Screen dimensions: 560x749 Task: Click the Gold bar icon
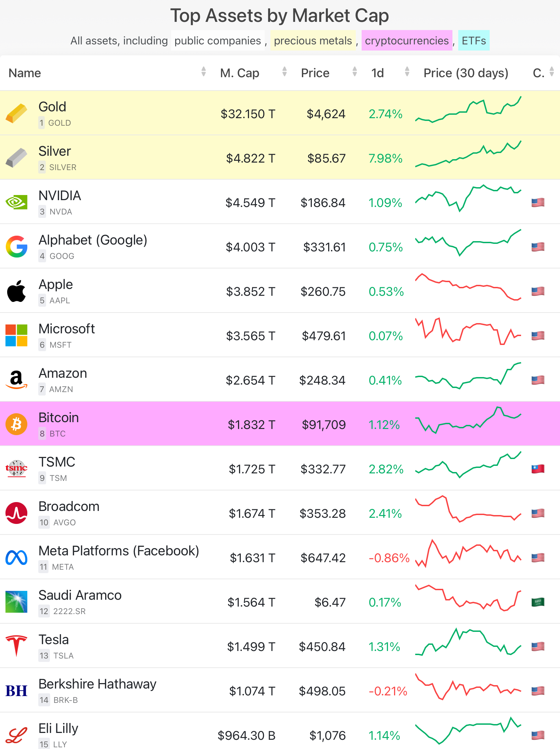tap(16, 113)
